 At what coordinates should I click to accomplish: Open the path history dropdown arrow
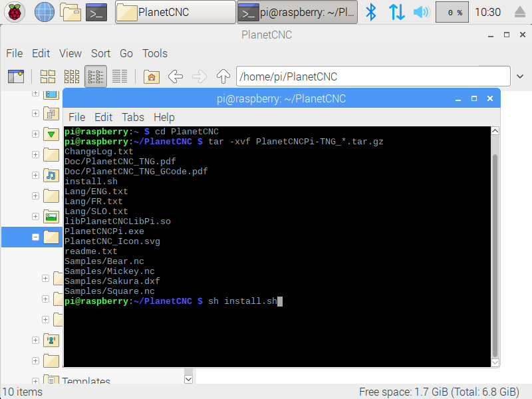tap(520, 76)
